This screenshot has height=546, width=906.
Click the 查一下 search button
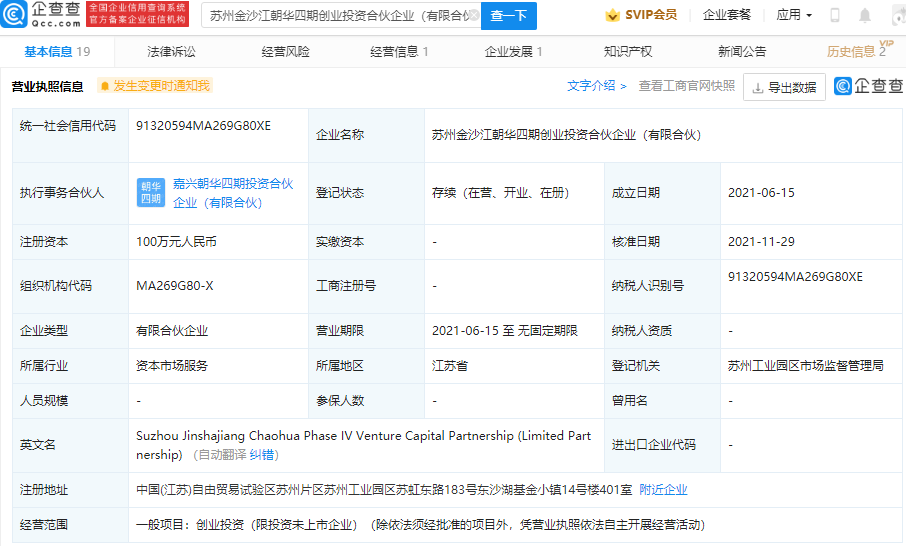point(508,16)
